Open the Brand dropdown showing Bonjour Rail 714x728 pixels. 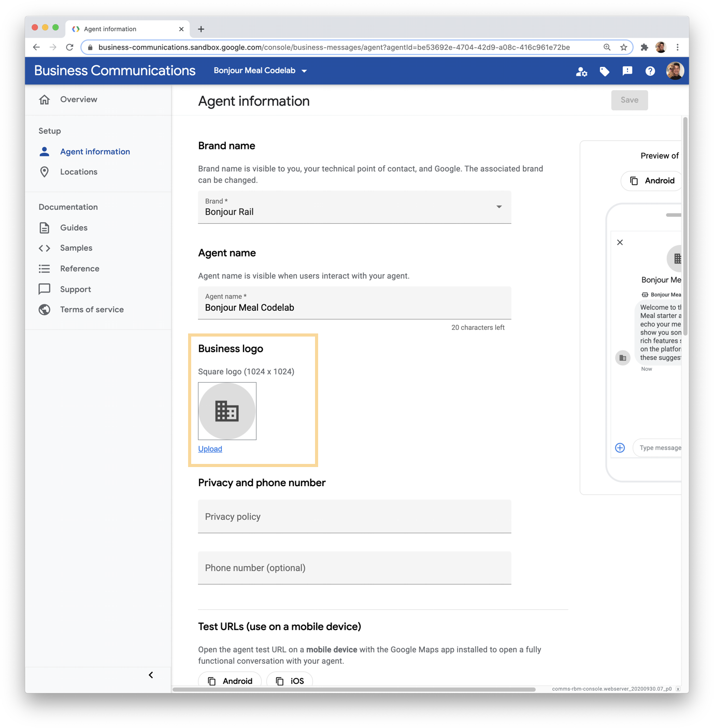pos(354,207)
